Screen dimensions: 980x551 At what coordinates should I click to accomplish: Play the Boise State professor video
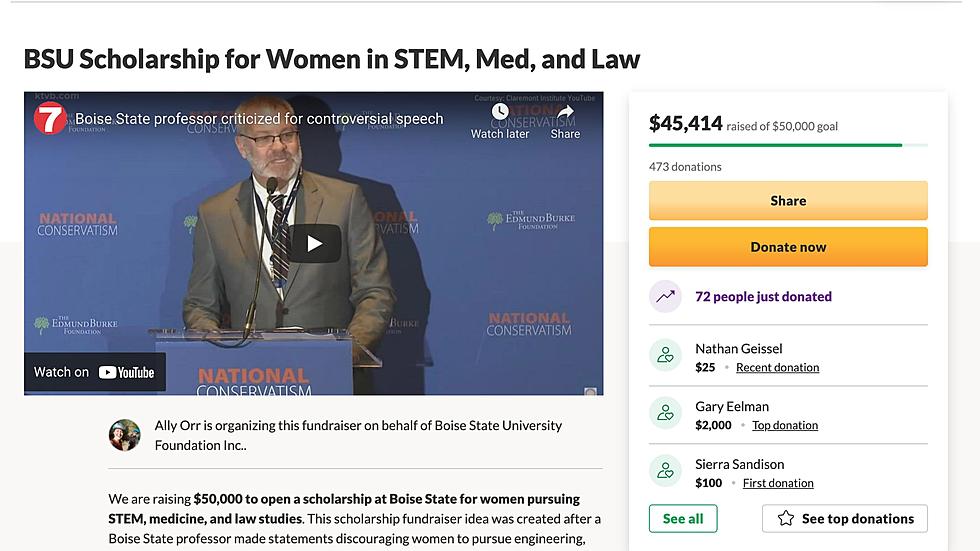pos(314,244)
